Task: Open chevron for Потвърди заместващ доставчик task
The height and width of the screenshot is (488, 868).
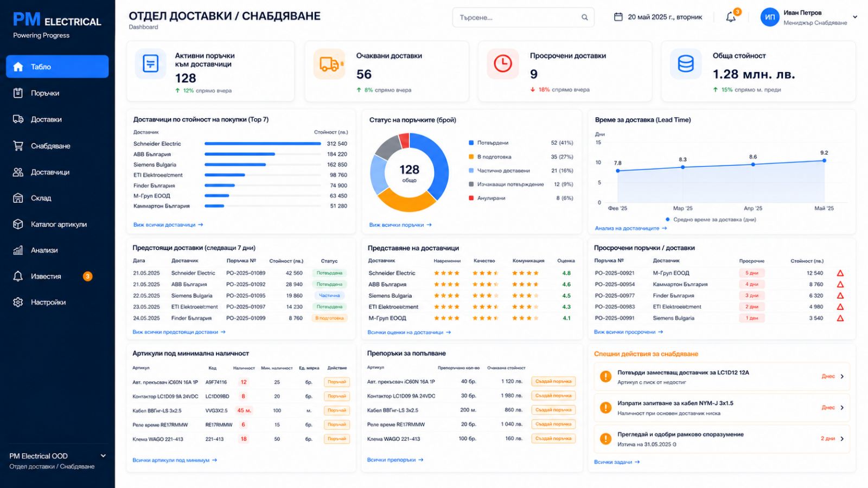Action: (842, 376)
